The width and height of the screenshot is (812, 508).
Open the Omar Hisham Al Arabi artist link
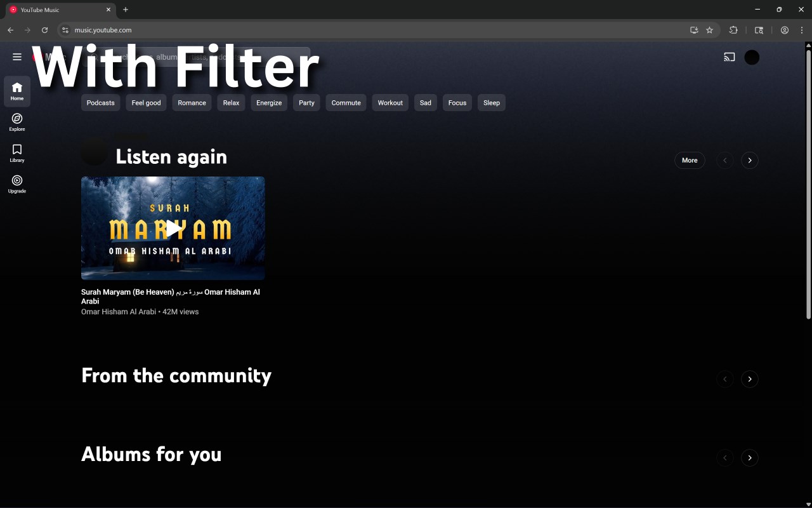[x=119, y=312]
